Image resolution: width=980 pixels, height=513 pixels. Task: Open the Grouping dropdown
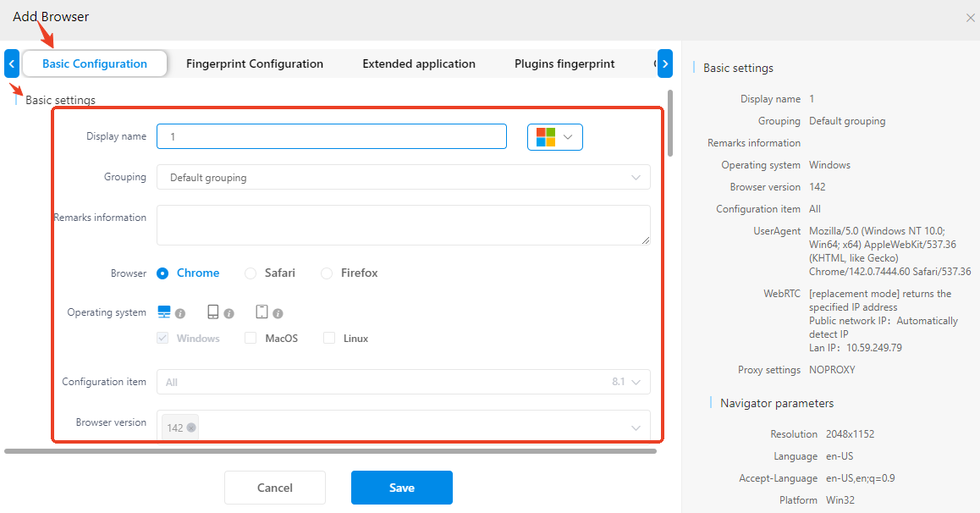403,178
